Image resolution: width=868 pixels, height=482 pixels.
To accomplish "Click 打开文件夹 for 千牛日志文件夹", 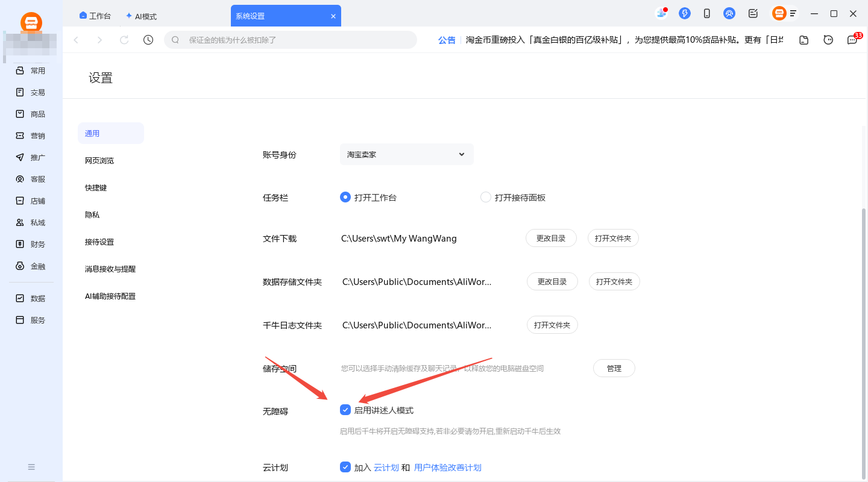I will coord(553,325).
